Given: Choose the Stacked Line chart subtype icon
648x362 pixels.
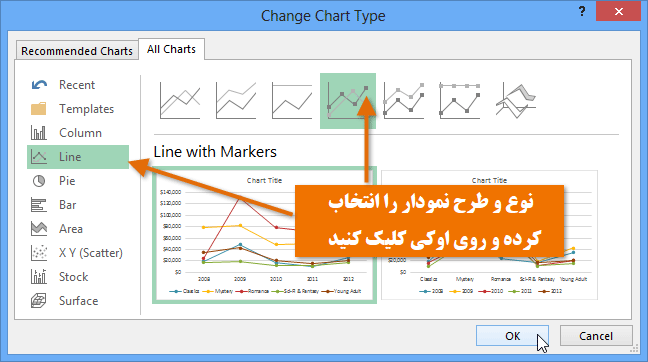Looking at the screenshot, I should [x=236, y=101].
